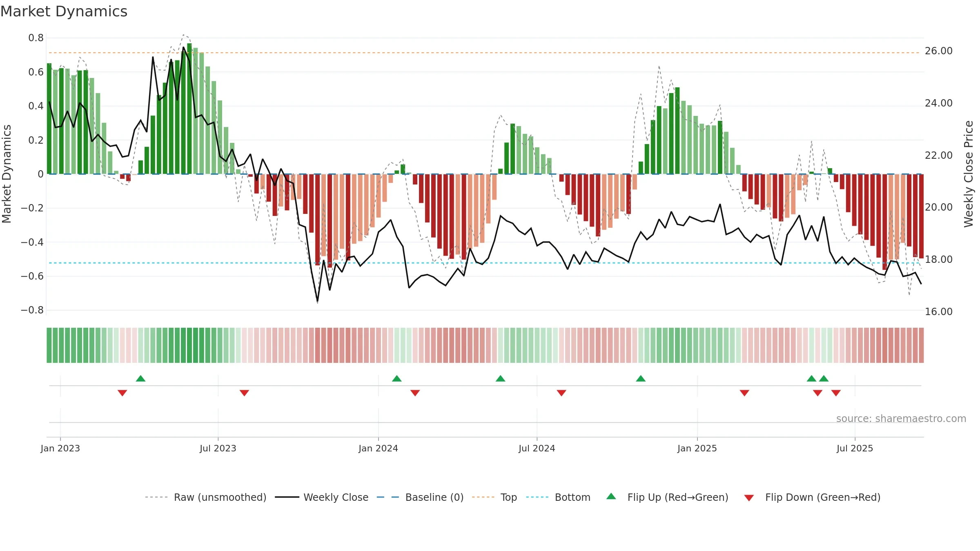Click the Weekly Close Price axis title
Screen dimensions: 980x551
[x=969, y=174]
